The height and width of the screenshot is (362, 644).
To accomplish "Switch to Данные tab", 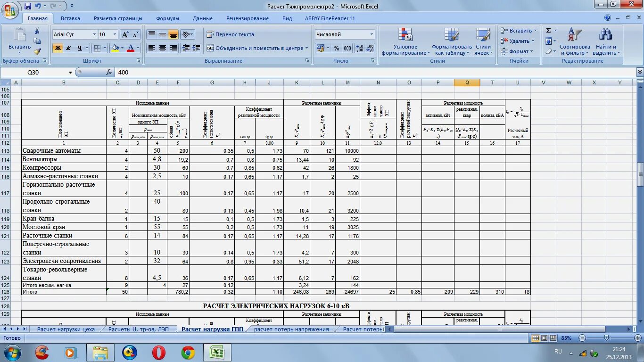I will pos(202,18).
